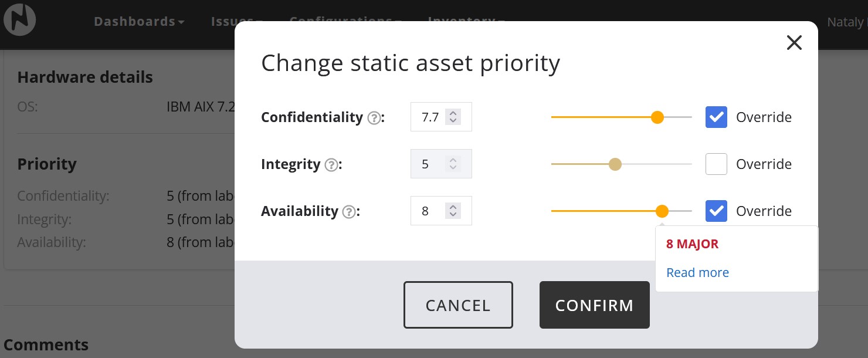
Task: Increase Availability value with up arrow
Action: pyautogui.click(x=452, y=207)
